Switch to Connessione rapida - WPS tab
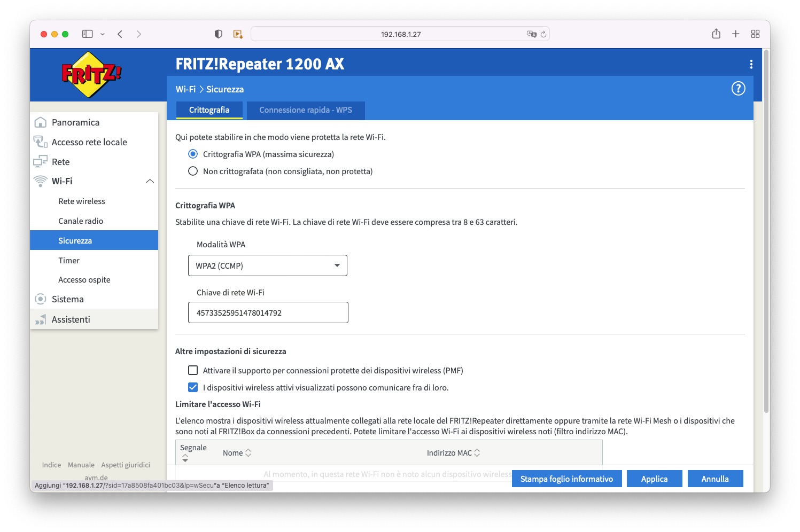Viewport: 800px width, 532px height. pos(306,110)
